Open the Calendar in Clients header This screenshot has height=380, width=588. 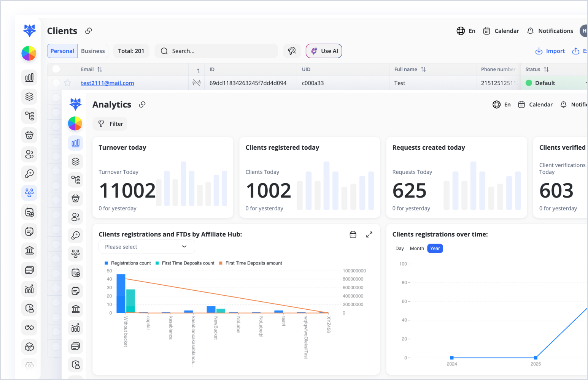501,31
